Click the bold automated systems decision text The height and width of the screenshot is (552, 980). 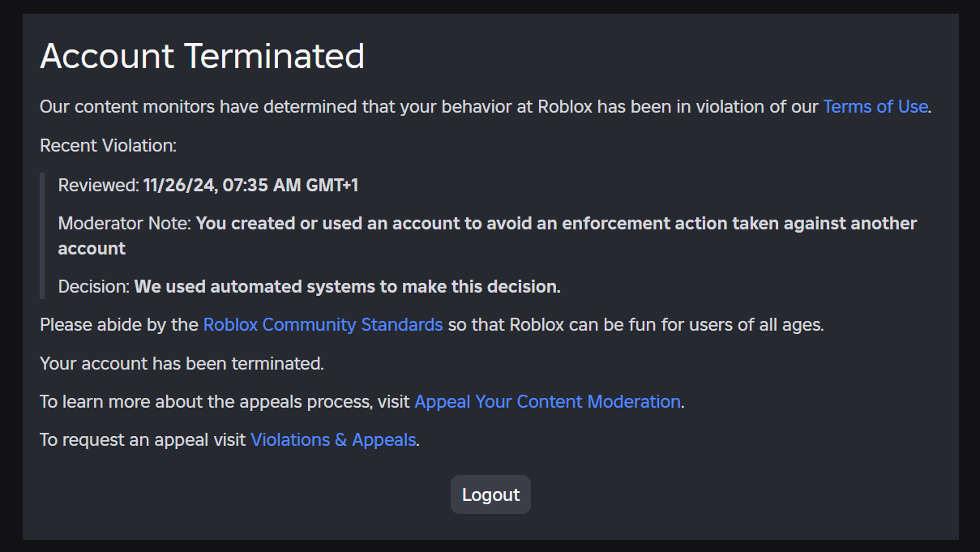coord(347,286)
